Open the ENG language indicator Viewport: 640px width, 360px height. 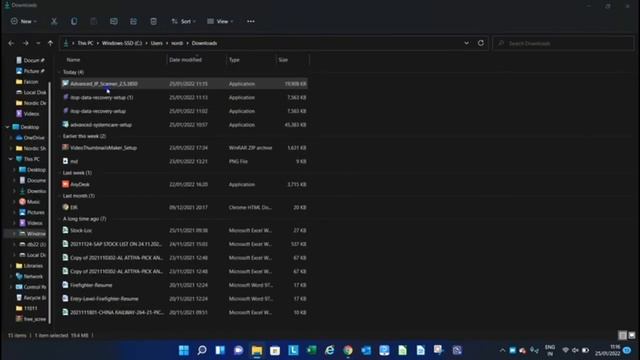(x=550, y=350)
